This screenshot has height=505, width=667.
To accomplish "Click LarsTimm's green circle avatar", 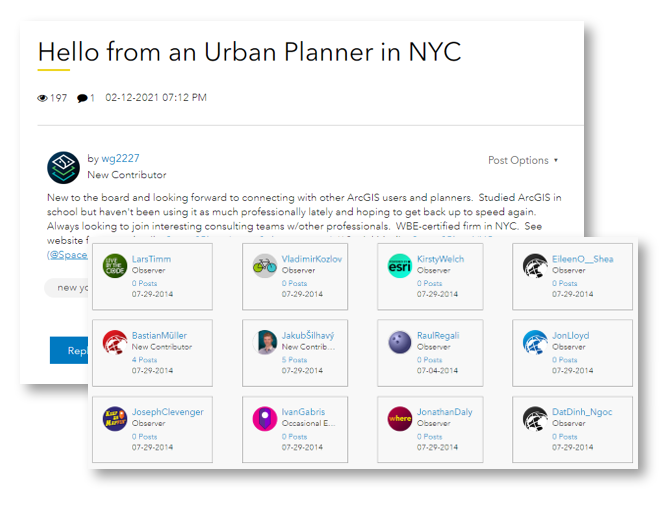I will tap(115, 265).
